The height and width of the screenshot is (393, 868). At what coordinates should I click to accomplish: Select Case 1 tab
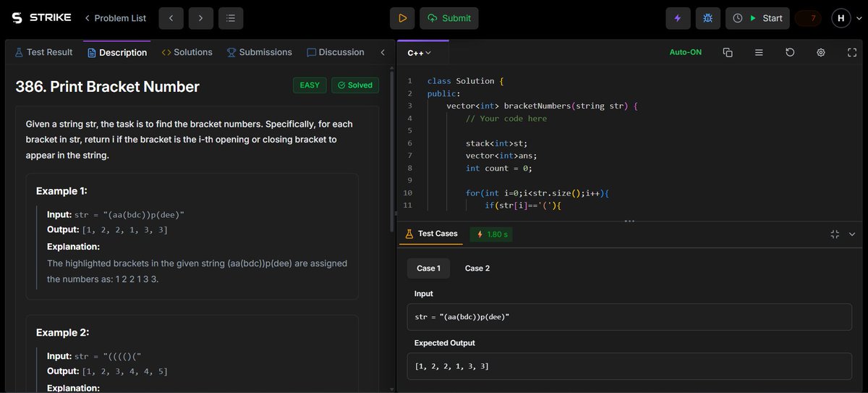tap(428, 268)
